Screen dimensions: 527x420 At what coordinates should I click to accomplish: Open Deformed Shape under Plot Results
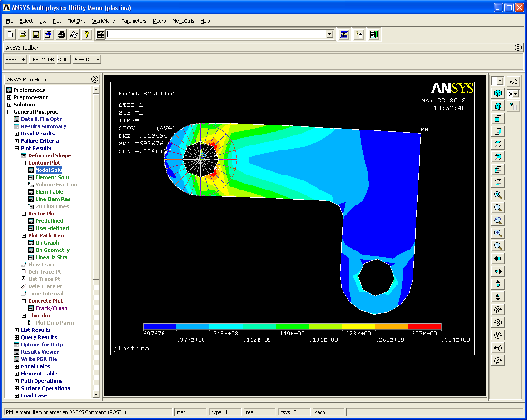(50, 155)
